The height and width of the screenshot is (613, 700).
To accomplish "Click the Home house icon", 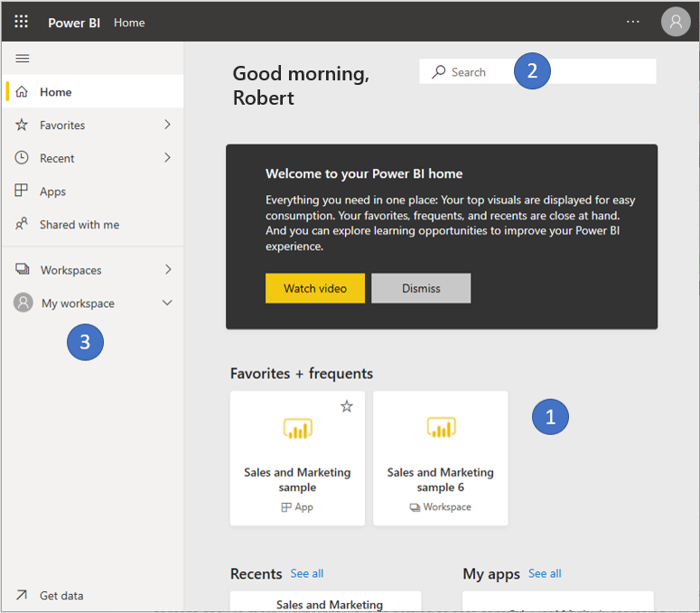I will tap(22, 92).
